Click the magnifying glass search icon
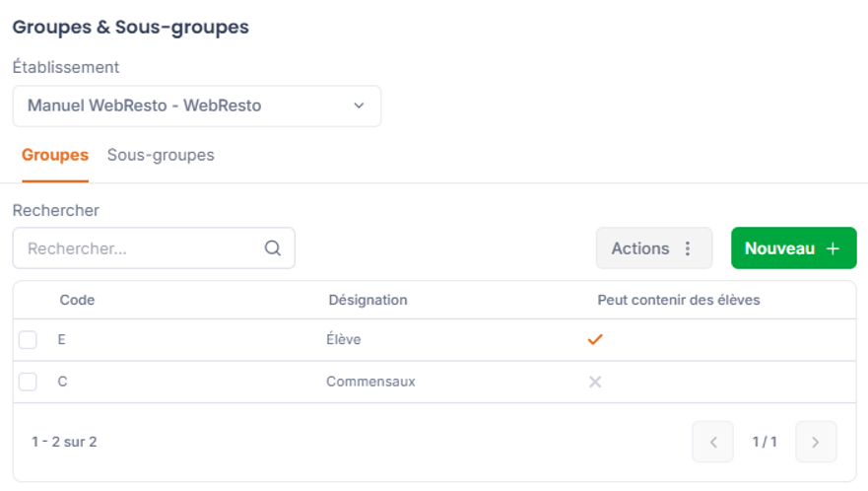This screenshot has width=868, height=491. coord(272,247)
